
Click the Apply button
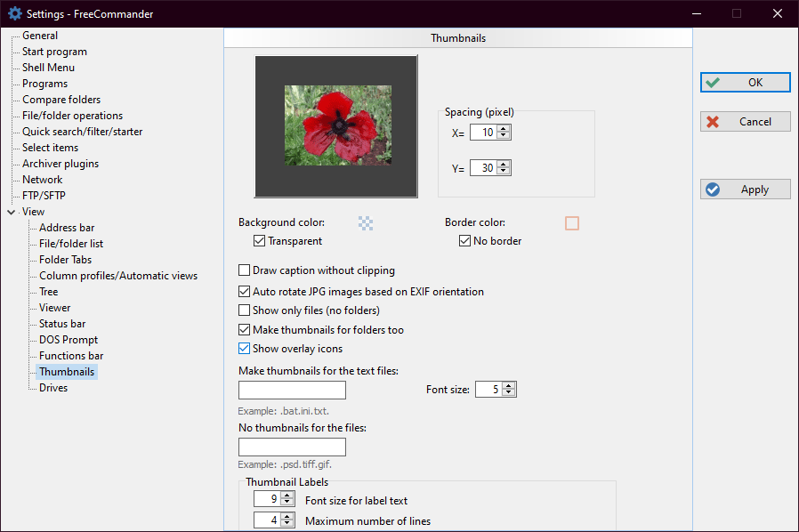(745, 189)
